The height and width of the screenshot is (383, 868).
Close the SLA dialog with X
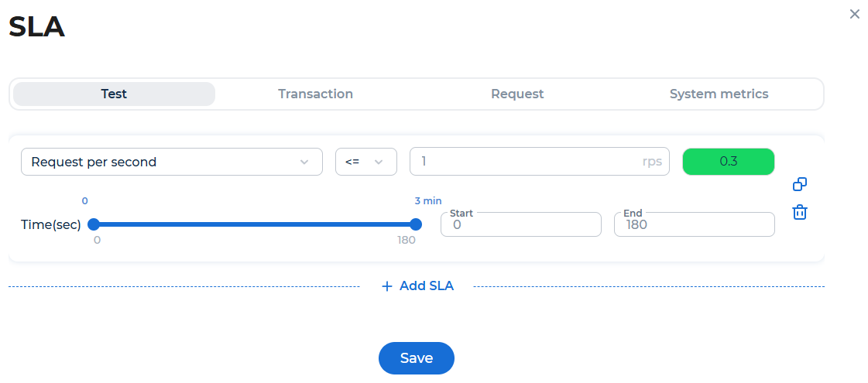pyautogui.click(x=854, y=15)
